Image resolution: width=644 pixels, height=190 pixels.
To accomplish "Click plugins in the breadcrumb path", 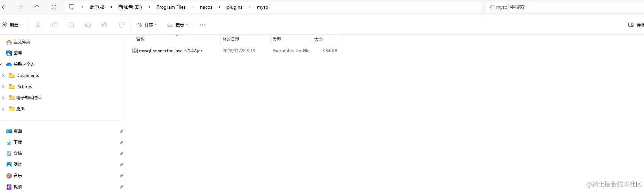I will (234, 7).
